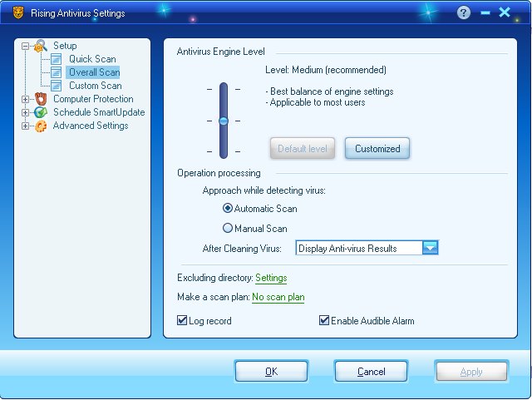Click the Setup magnifier icon in tree
This screenshot has height=400, width=532.
41,46
